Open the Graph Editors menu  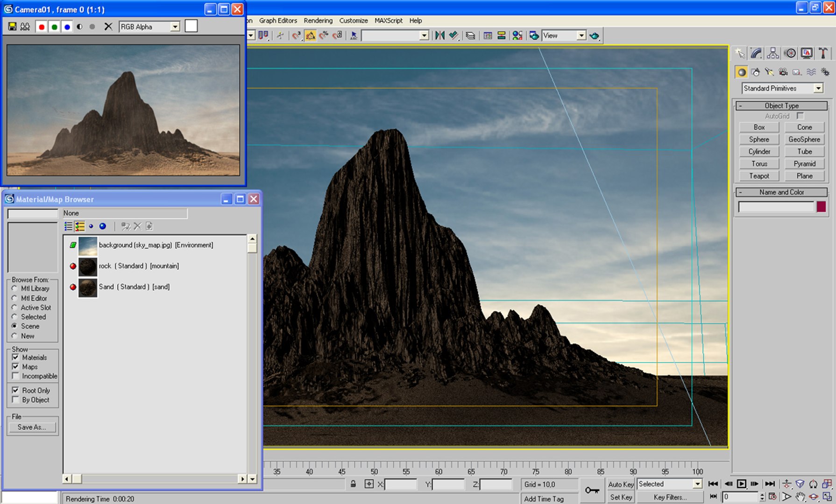[278, 21]
